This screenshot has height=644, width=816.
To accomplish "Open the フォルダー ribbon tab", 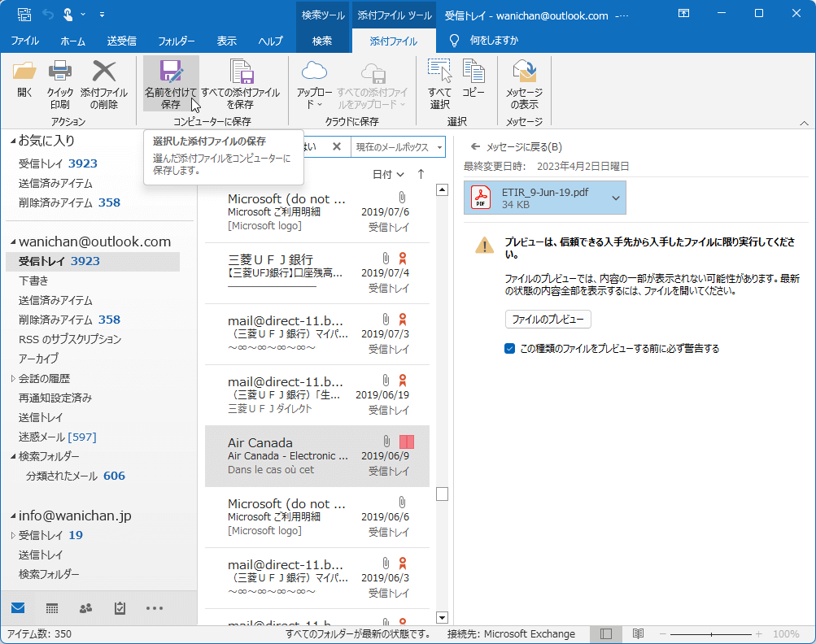I will pos(176,41).
